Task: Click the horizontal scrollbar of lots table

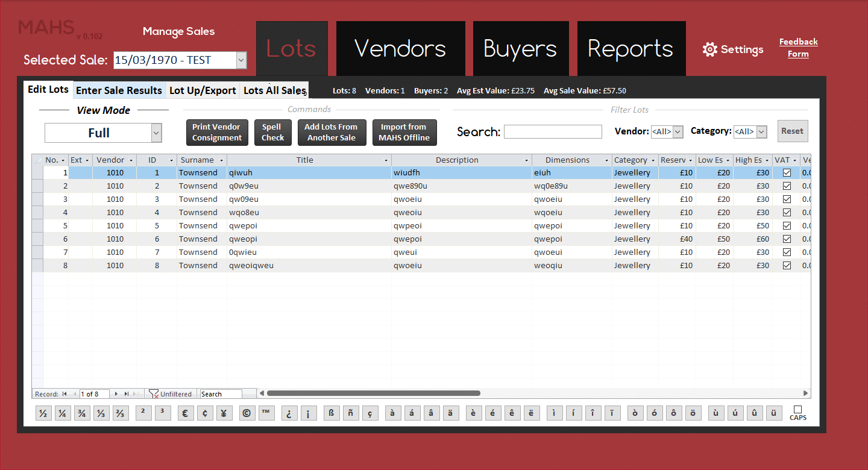Action: 374,393
